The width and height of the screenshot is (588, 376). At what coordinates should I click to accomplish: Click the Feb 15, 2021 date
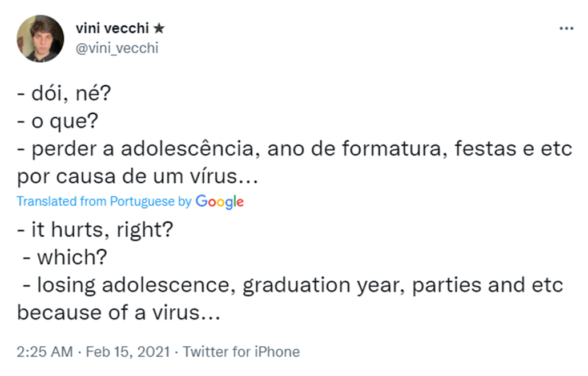pos(128,351)
